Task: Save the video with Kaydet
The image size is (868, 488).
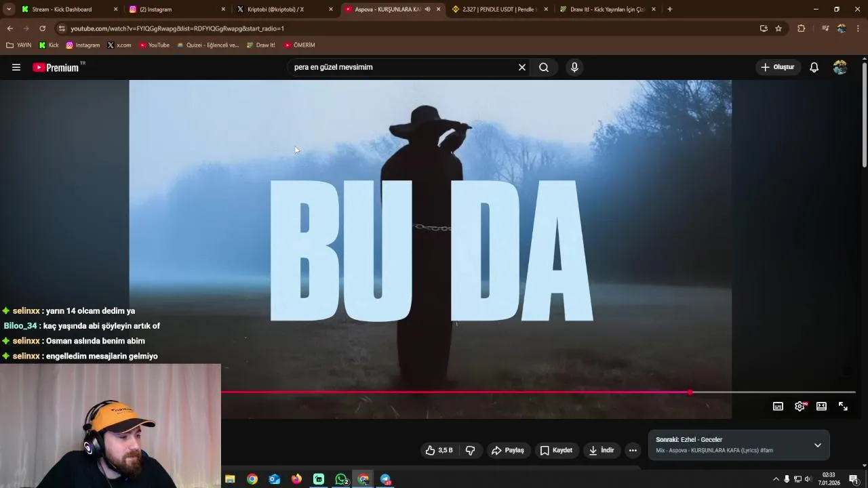Action: click(556, 450)
